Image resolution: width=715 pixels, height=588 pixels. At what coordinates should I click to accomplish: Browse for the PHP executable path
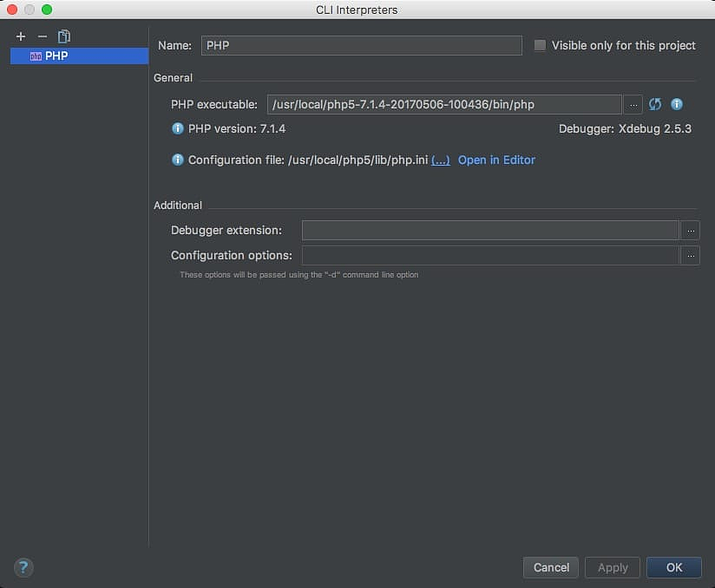coord(634,105)
